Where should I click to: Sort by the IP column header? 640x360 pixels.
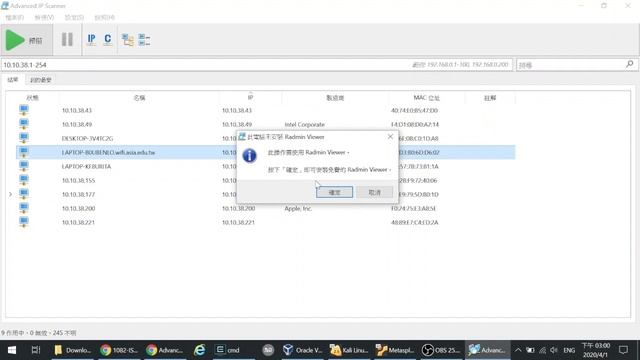pos(250,98)
